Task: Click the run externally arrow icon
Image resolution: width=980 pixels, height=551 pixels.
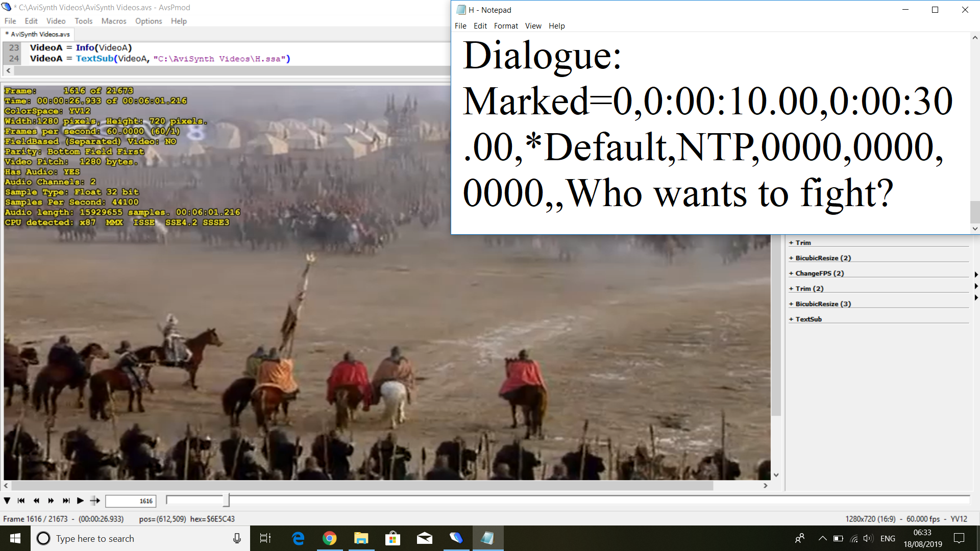Action: pyautogui.click(x=95, y=500)
